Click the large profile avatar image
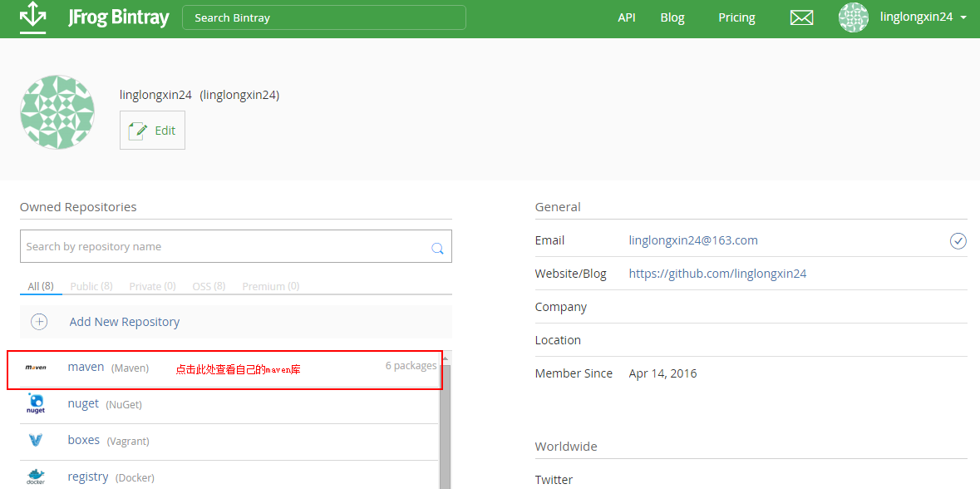 pos(57,111)
